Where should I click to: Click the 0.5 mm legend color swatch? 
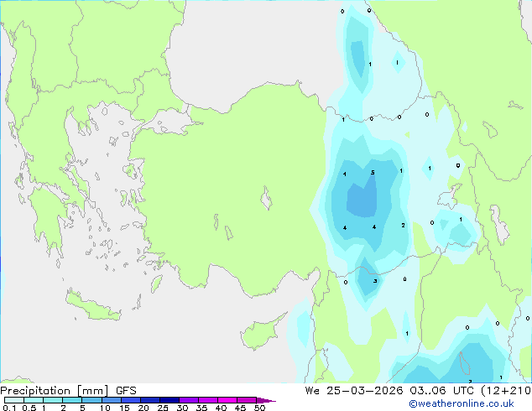(x=34, y=400)
